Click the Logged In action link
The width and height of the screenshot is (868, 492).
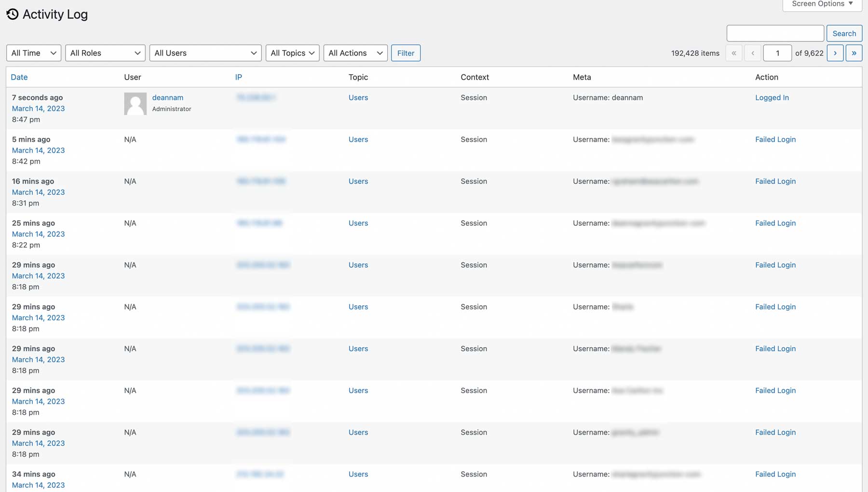[772, 97]
